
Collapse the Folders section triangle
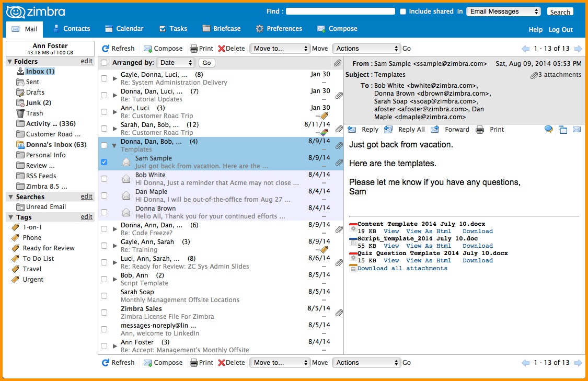point(10,62)
